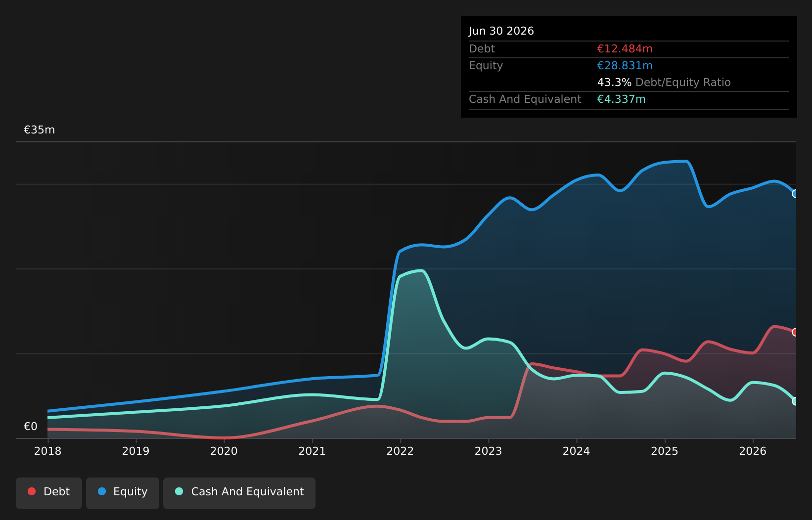Click the 2023 x-axis label
Screen dimensions: 812x520
(488, 451)
